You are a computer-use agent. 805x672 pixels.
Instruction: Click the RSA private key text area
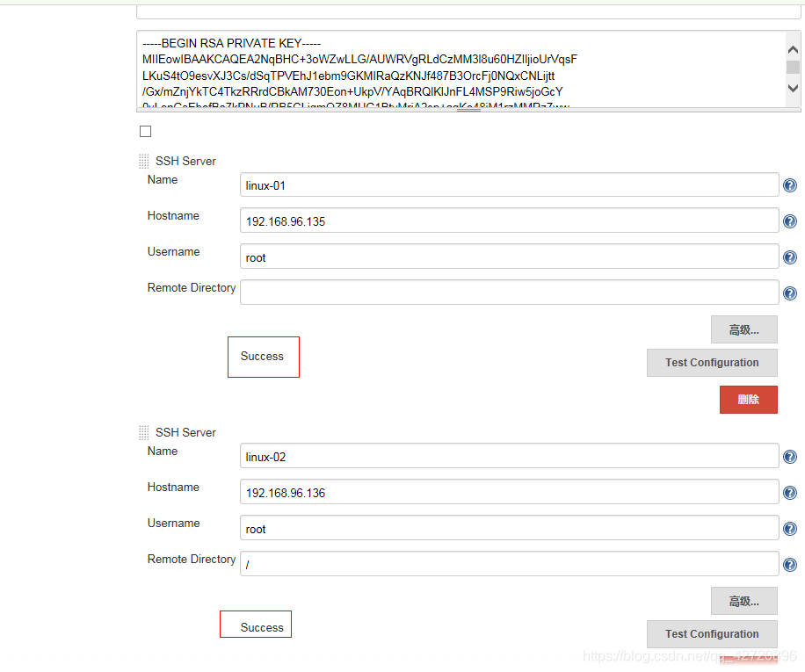click(461, 69)
